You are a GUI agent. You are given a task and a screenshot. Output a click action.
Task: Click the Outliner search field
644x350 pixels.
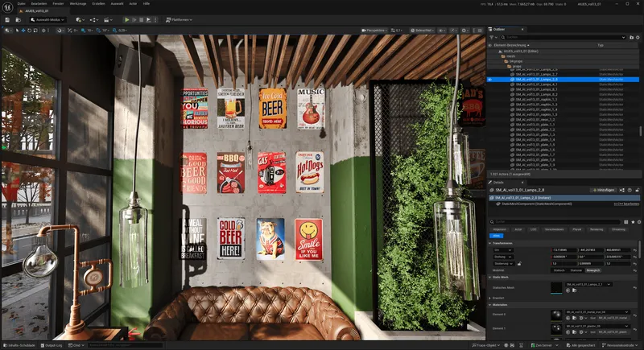point(564,37)
